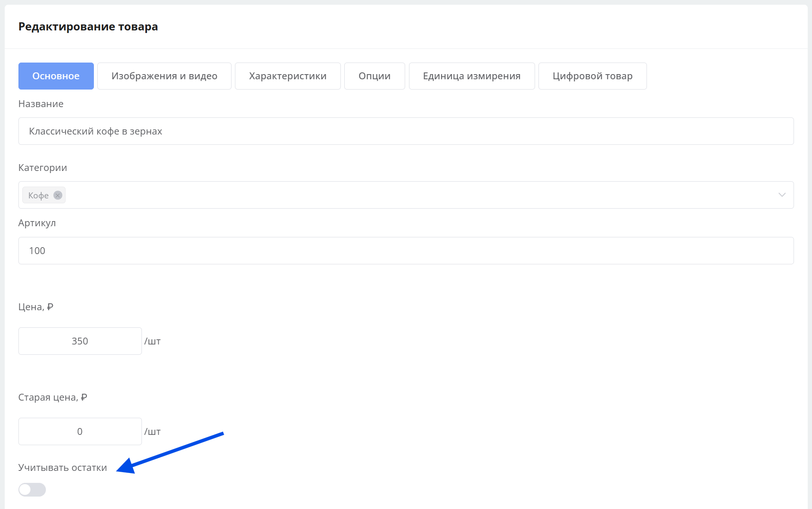
Task: Click the Редактирование товара heading
Action: pos(88,27)
